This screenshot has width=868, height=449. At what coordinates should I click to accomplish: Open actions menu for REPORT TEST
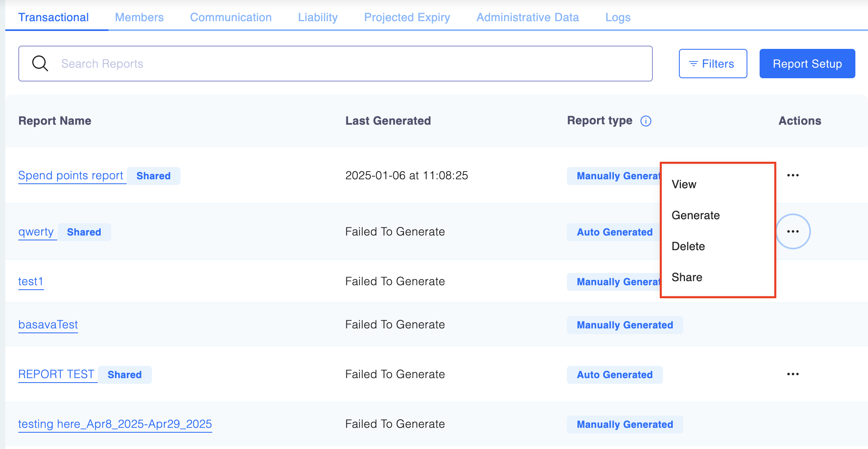(x=793, y=374)
